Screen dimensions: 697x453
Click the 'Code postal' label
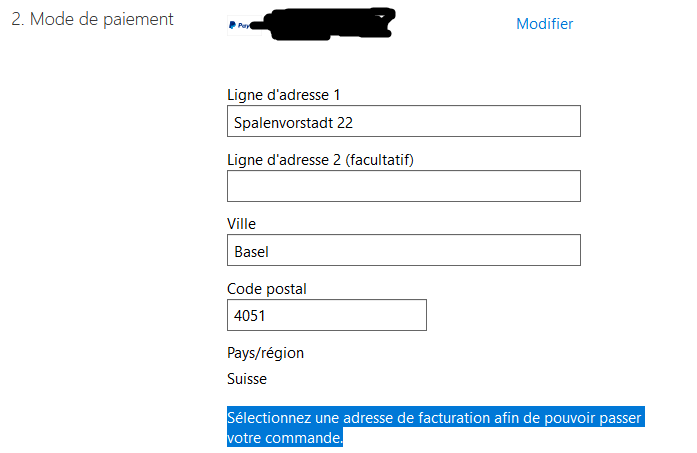point(267,289)
